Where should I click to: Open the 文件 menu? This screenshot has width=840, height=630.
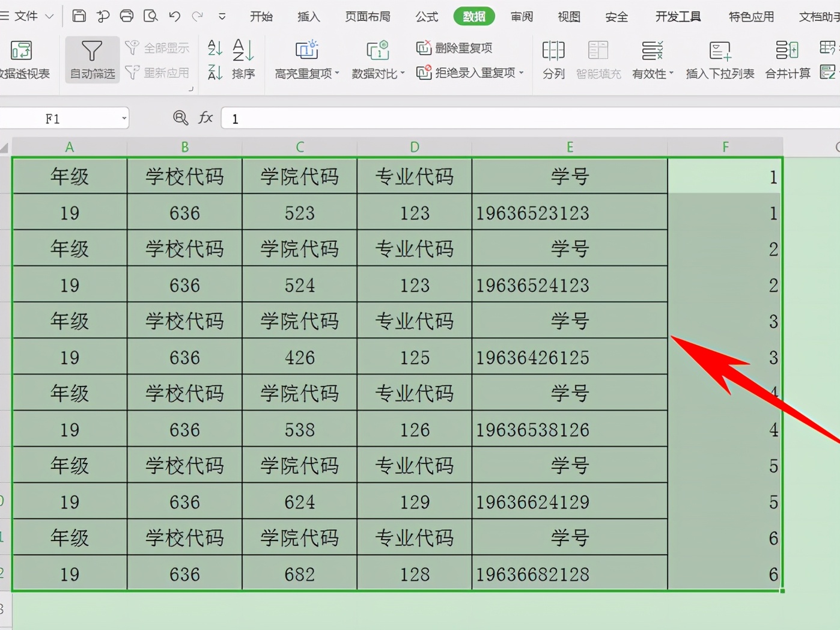point(26,16)
